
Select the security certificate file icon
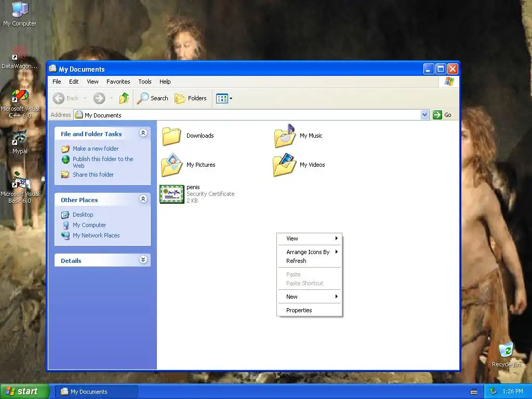pyautogui.click(x=171, y=194)
